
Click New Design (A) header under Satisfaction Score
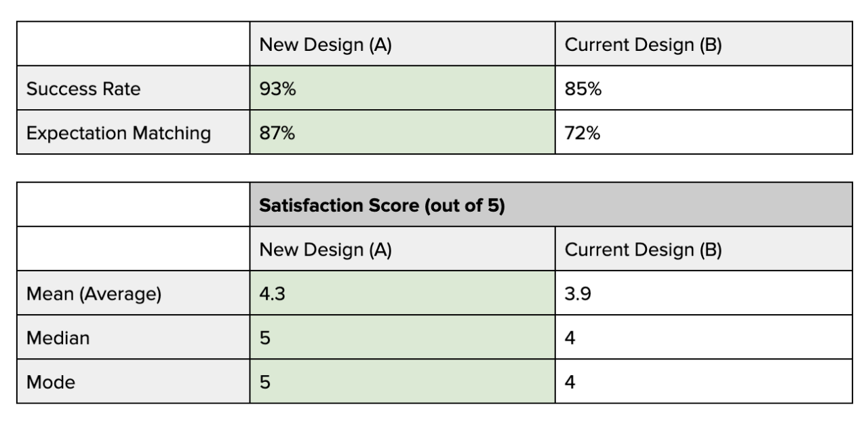325,250
